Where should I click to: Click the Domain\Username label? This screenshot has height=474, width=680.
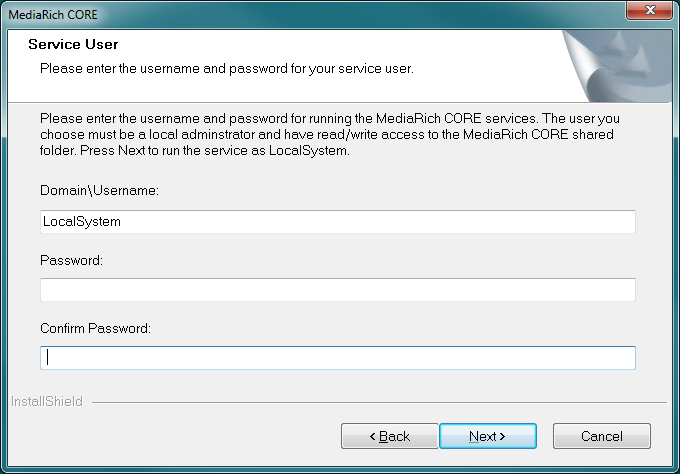click(99, 190)
